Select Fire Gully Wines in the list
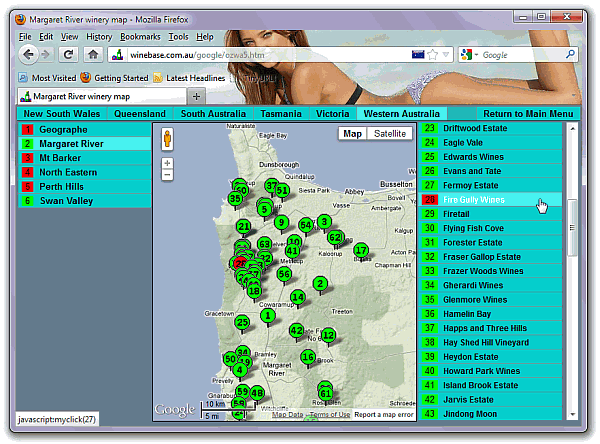 pos(491,199)
